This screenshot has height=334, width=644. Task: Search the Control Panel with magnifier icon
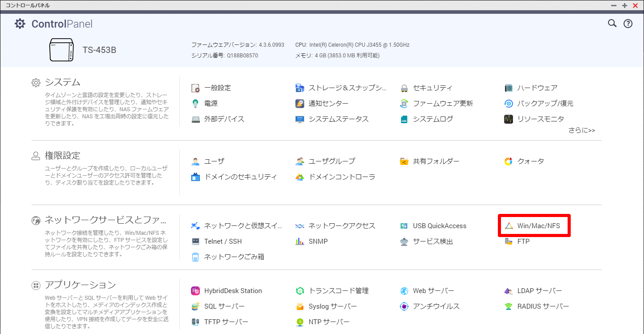[x=612, y=24]
